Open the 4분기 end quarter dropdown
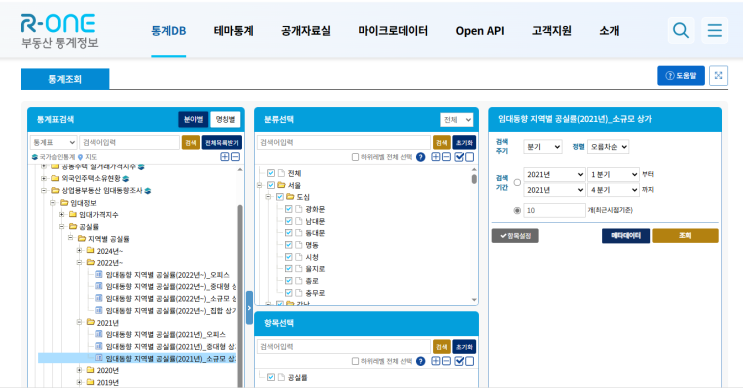743x388 pixels. (613, 190)
